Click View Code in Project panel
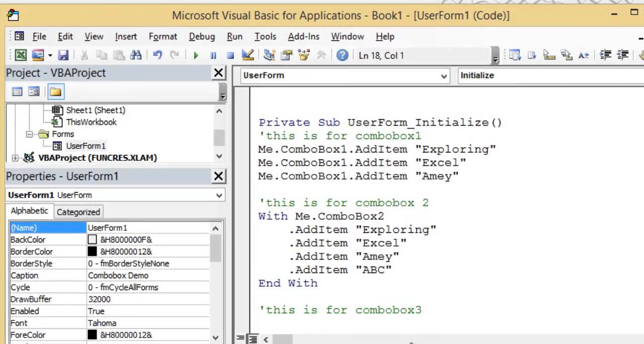 pos(17,92)
